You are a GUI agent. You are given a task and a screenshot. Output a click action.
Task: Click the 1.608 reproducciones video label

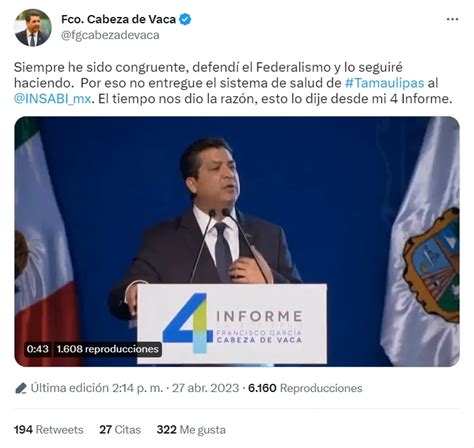pyautogui.click(x=107, y=349)
